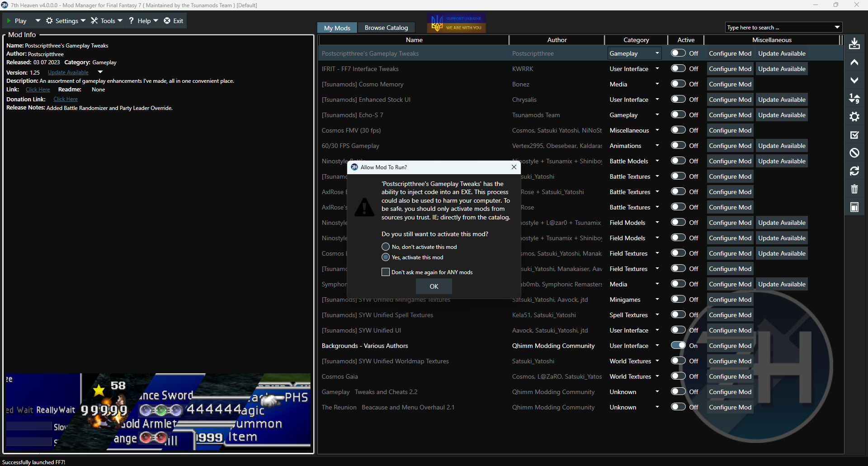
Task: Move selected mod up with the up chevron
Action: point(854,62)
